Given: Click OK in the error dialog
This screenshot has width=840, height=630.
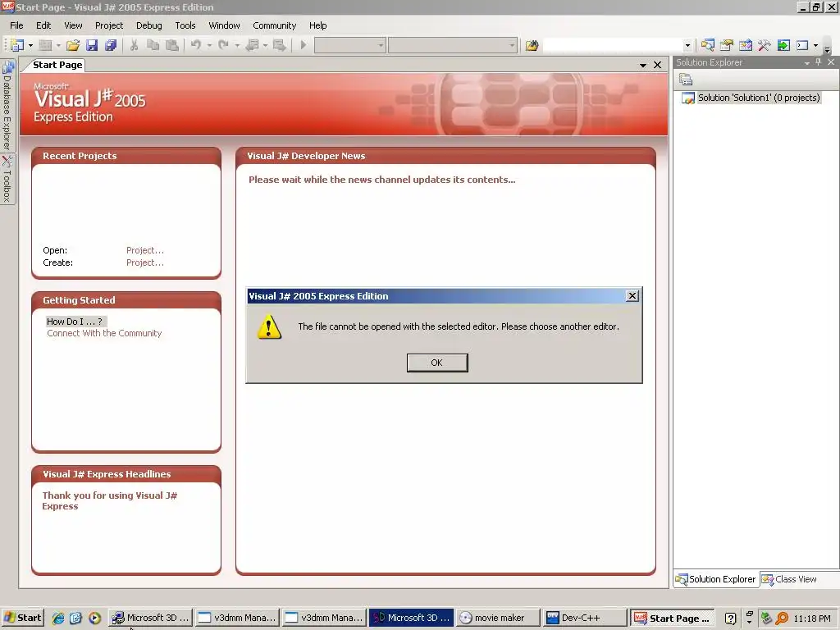Looking at the screenshot, I should (x=437, y=363).
